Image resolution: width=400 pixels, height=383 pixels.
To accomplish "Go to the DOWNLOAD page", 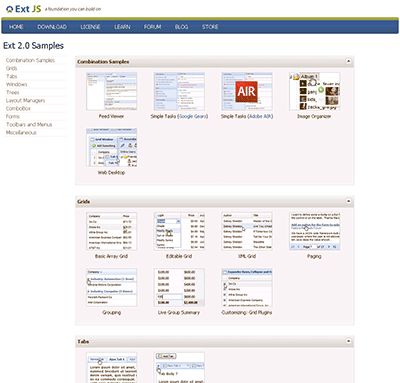I will tap(52, 27).
